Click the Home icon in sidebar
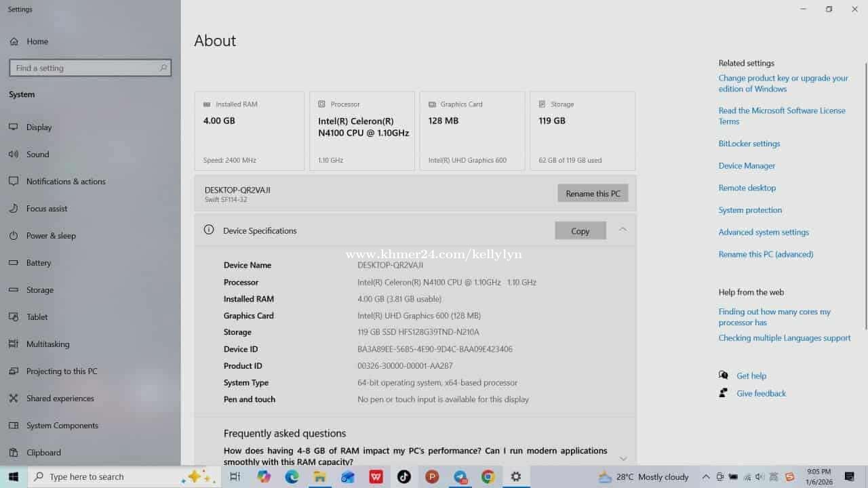868x488 pixels. [14, 41]
